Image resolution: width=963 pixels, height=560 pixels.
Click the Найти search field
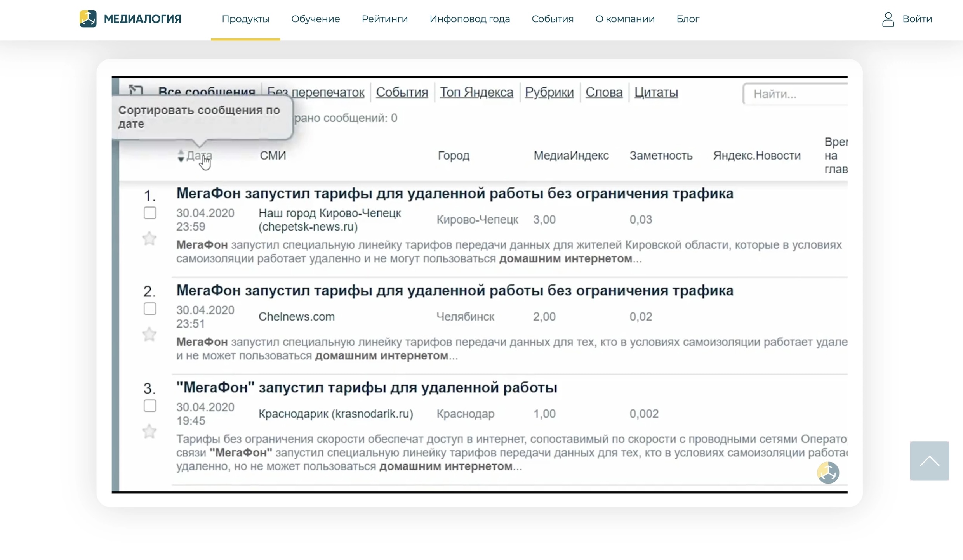[795, 94]
